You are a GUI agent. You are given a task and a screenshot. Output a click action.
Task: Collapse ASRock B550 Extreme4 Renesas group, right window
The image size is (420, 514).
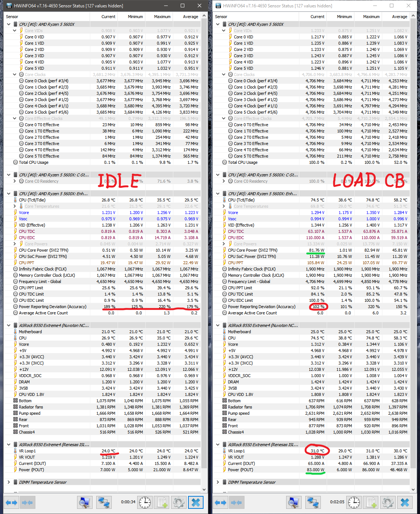(218, 445)
